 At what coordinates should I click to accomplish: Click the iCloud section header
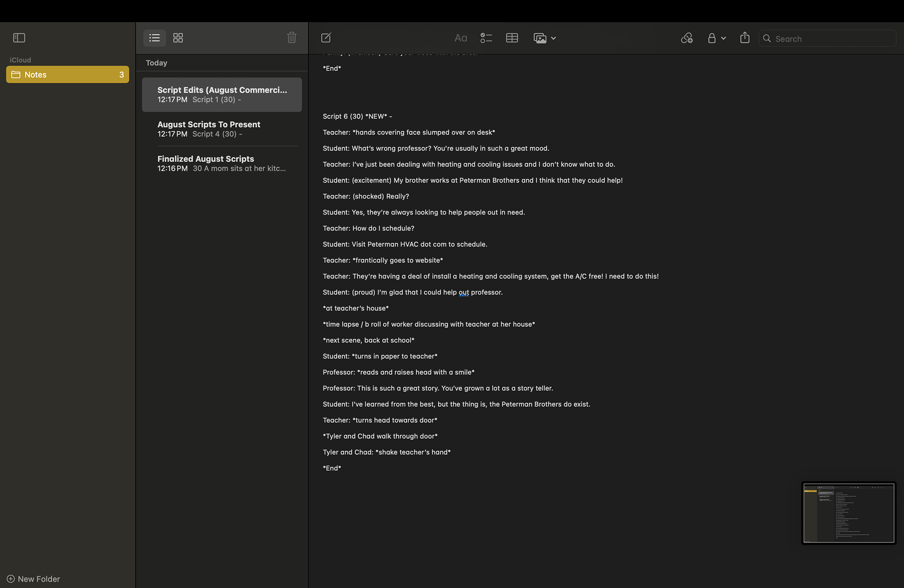pyautogui.click(x=20, y=60)
